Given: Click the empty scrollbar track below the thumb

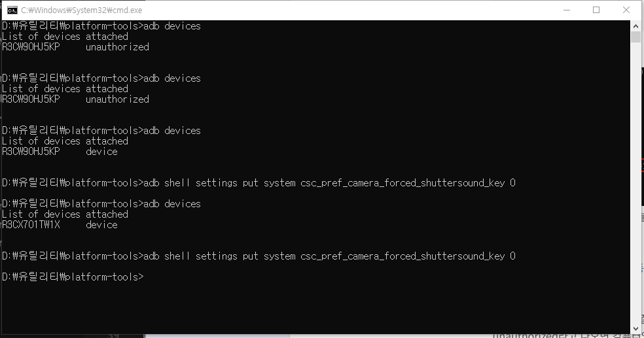Looking at the screenshot, I should [x=635, y=196].
